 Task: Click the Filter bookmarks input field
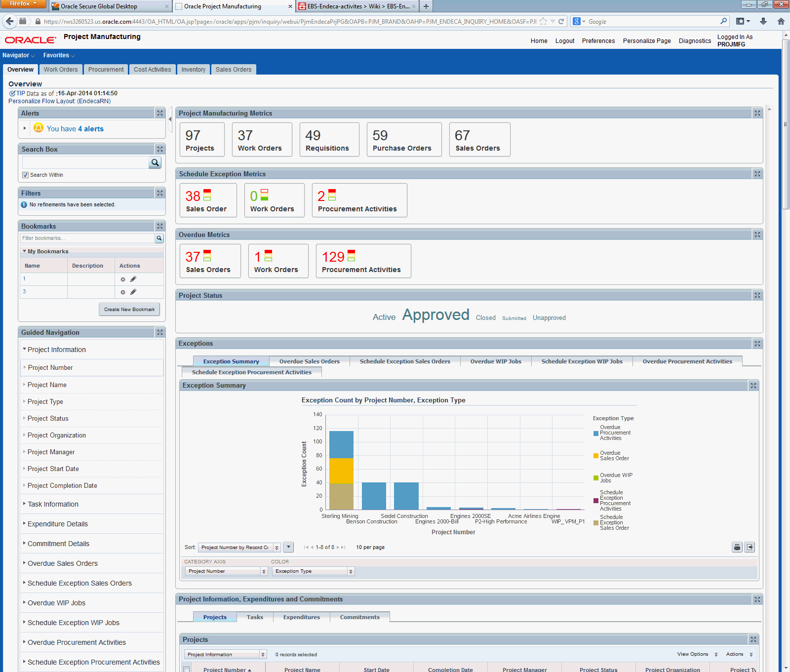coord(87,238)
